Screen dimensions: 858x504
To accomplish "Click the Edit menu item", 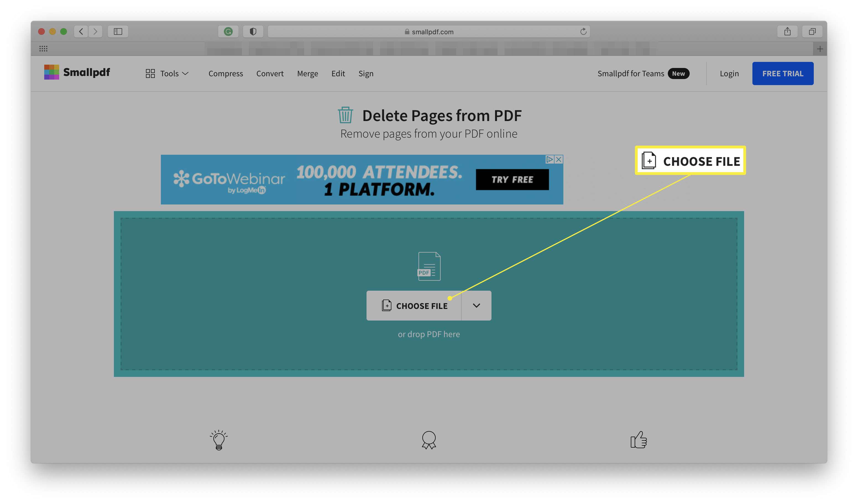I will click(x=338, y=73).
